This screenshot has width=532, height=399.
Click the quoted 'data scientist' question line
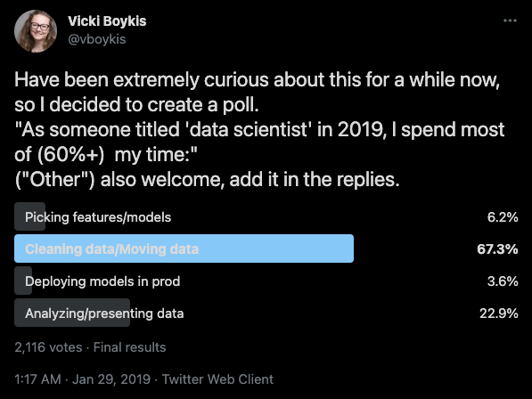[x=259, y=142]
